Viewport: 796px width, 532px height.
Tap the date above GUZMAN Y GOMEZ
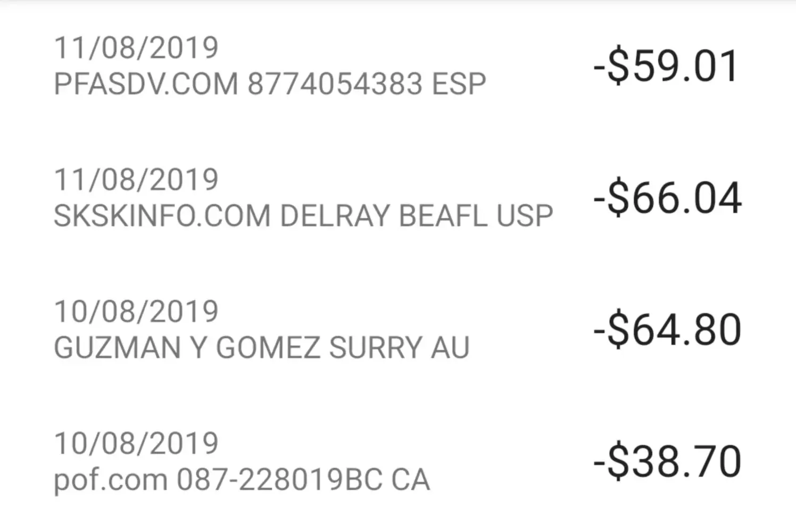click(x=136, y=311)
